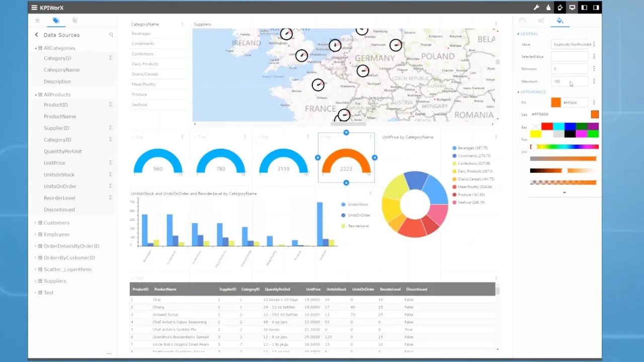
Task: Select Seafood in the CategoryName list
Action: [x=139, y=105]
